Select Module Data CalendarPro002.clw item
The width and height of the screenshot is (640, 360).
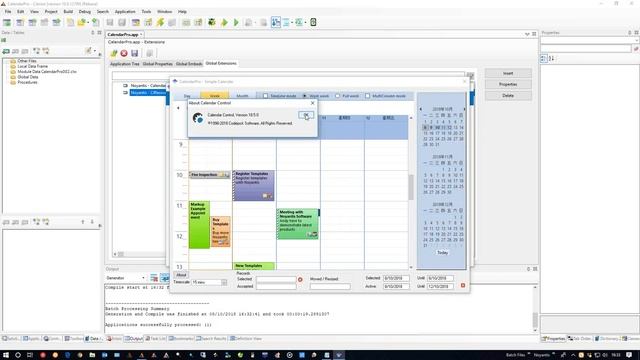coord(47,71)
